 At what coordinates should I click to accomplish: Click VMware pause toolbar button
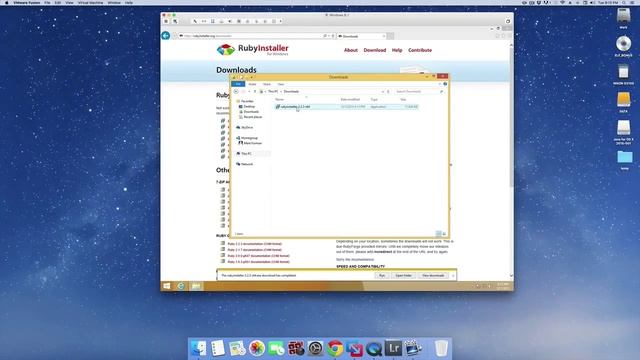click(x=166, y=21)
